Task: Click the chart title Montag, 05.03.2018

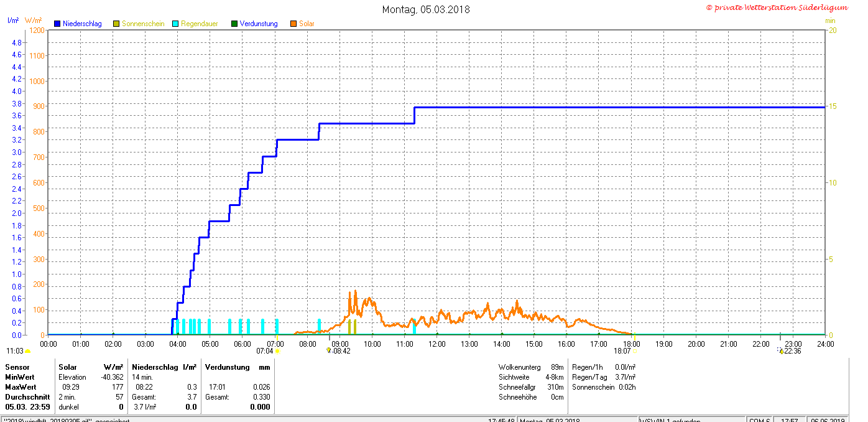Action: (426, 9)
